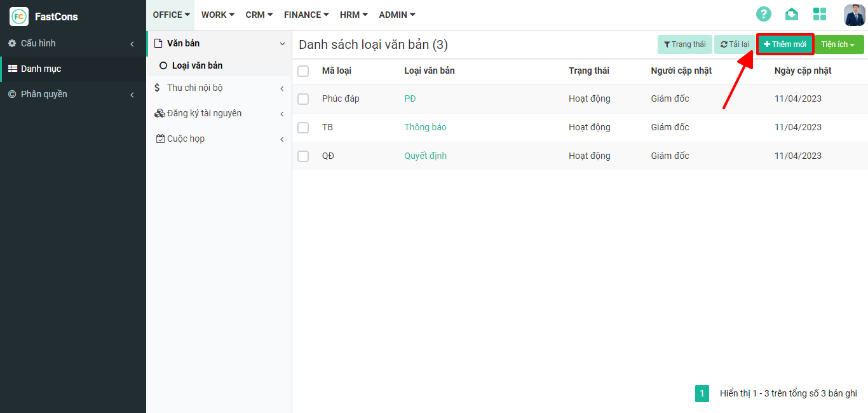868x413 pixels.
Task: Click the user profile avatar
Action: [x=854, y=15]
